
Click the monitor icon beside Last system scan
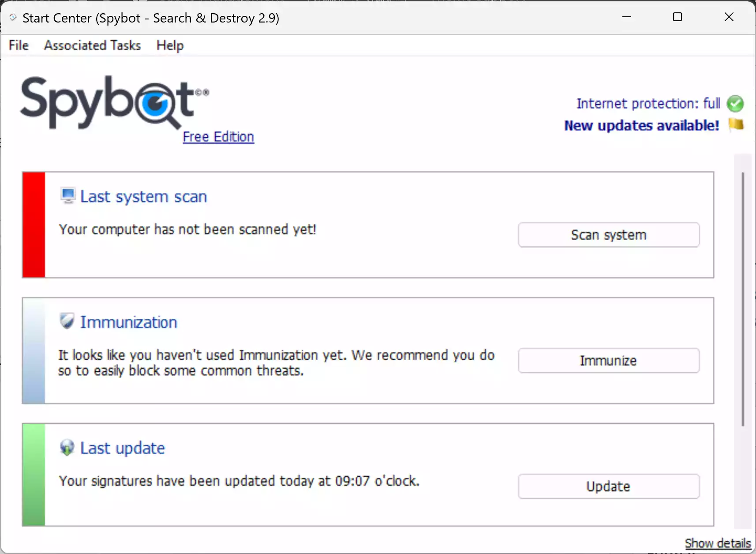click(67, 195)
